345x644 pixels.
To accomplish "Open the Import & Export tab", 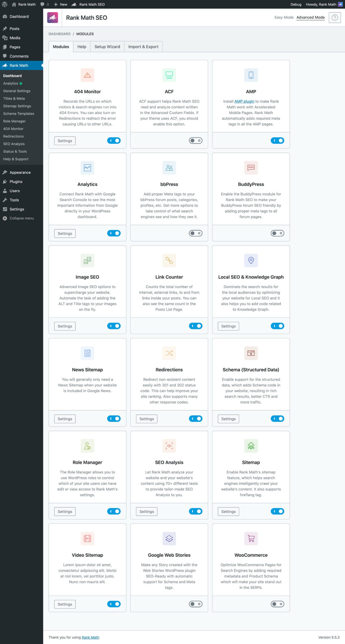I will [143, 47].
